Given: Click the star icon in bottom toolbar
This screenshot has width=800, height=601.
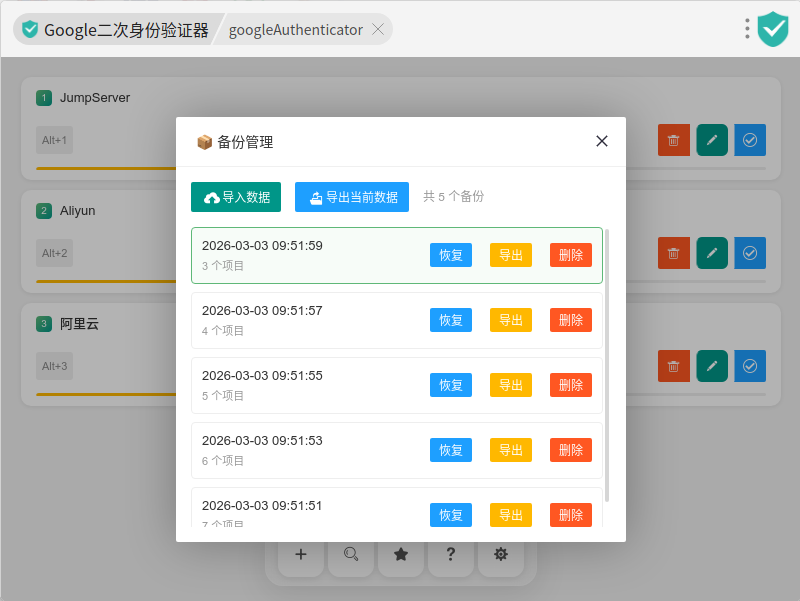Looking at the screenshot, I should (401, 555).
